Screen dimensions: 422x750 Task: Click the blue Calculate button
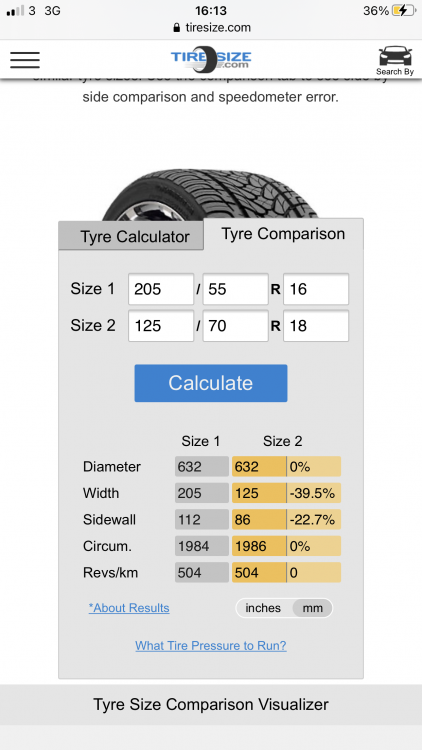(x=211, y=383)
